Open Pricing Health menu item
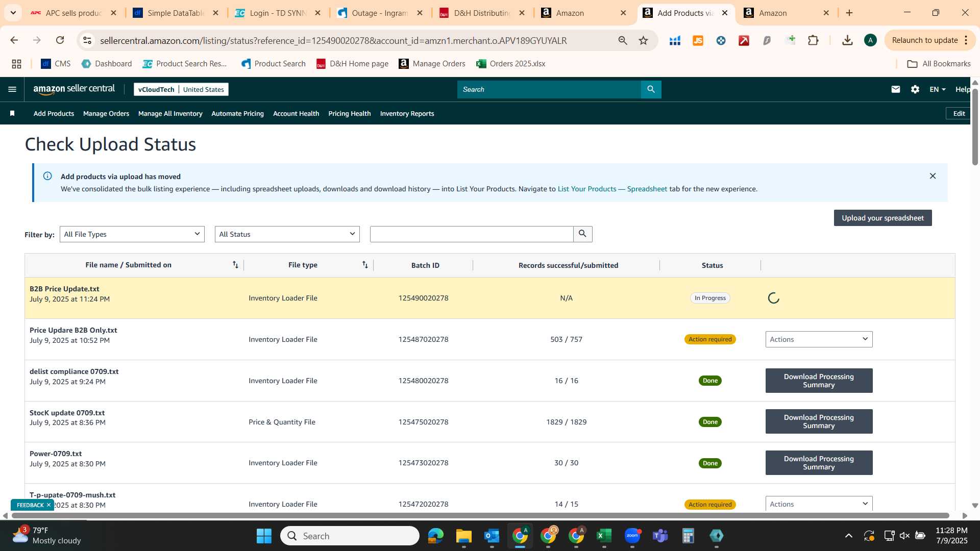 pyautogui.click(x=349, y=113)
